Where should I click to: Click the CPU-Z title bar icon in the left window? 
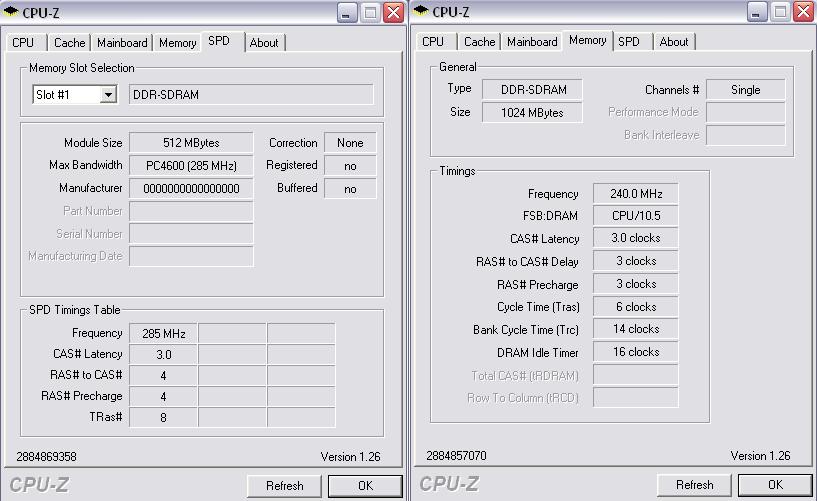[x=11, y=12]
